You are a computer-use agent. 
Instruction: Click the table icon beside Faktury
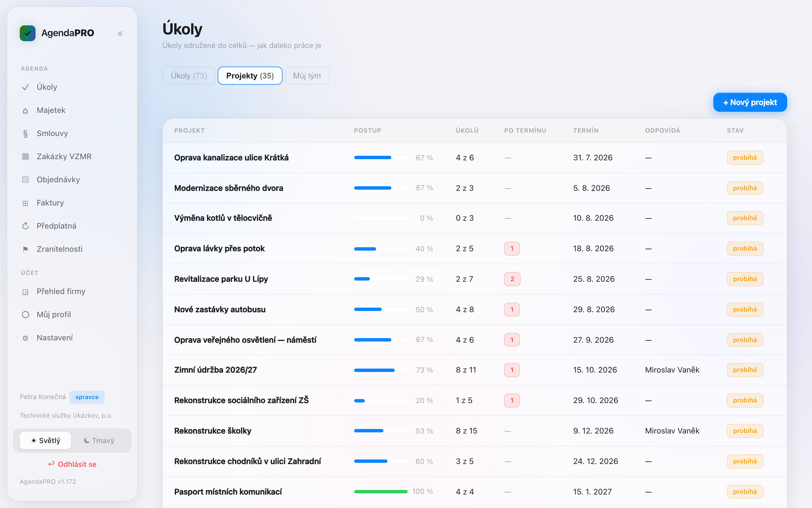[25, 203]
